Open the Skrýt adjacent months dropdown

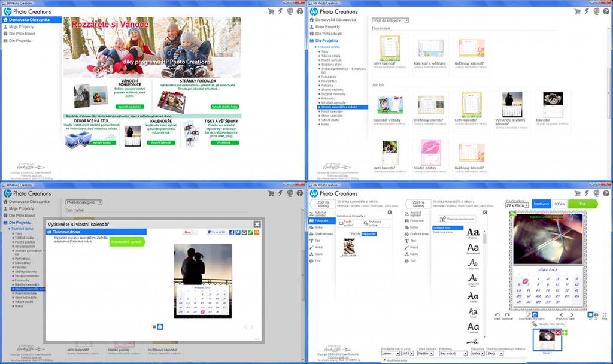pos(495,353)
